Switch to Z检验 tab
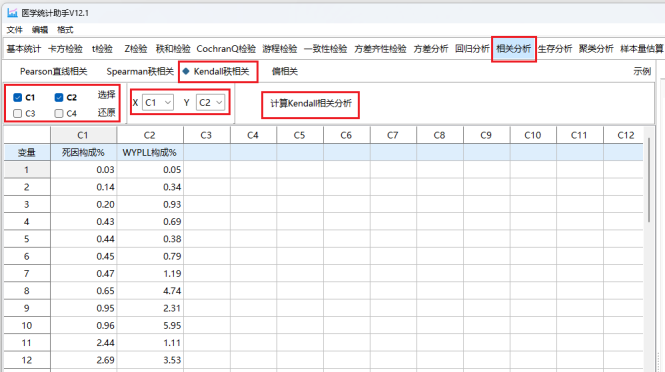The image size is (665, 372). pyautogui.click(x=136, y=49)
